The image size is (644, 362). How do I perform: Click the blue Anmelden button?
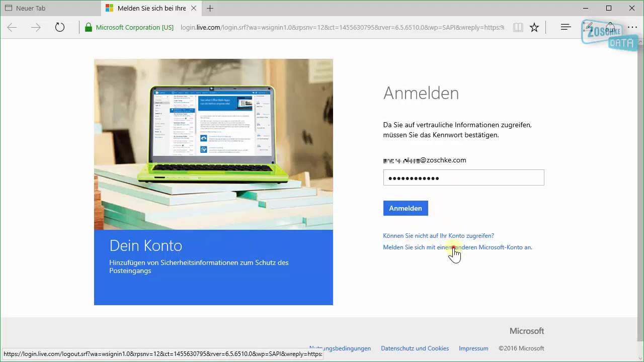coord(406,208)
